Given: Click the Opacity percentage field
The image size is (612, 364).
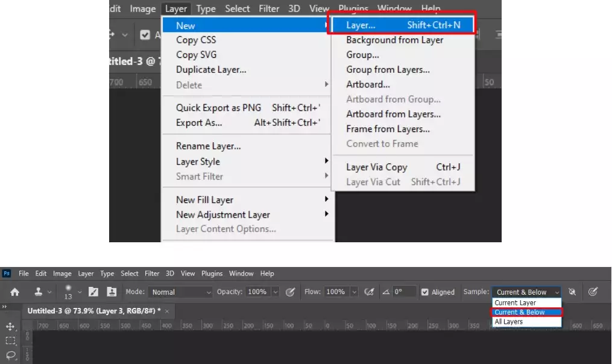Looking at the screenshot, I should pos(258,292).
